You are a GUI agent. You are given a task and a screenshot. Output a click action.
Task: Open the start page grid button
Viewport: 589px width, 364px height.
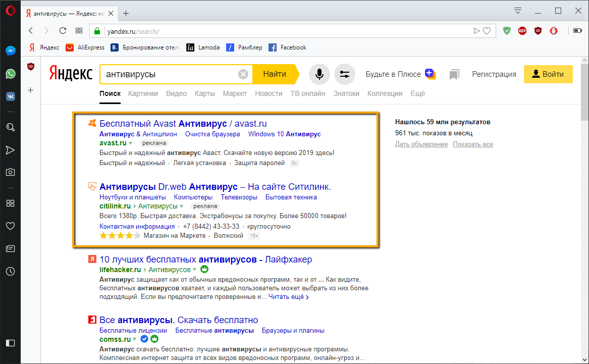[x=79, y=31]
